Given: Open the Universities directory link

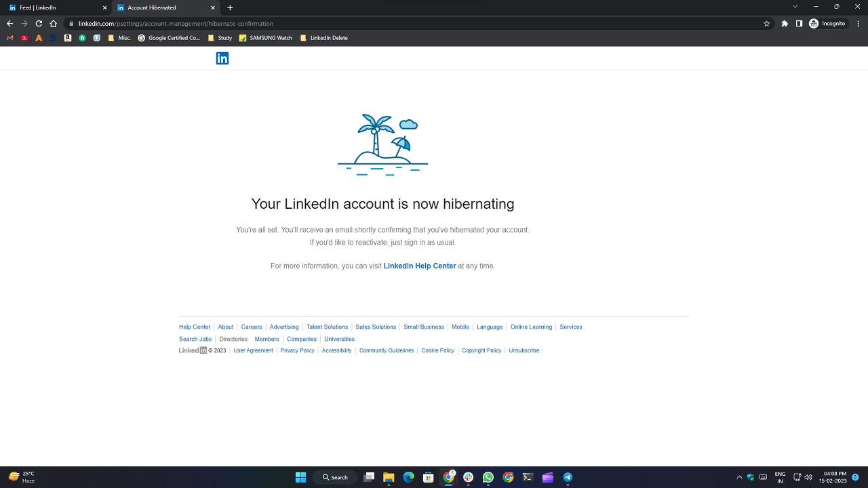Looking at the screenshot, I should coord(340,339).
